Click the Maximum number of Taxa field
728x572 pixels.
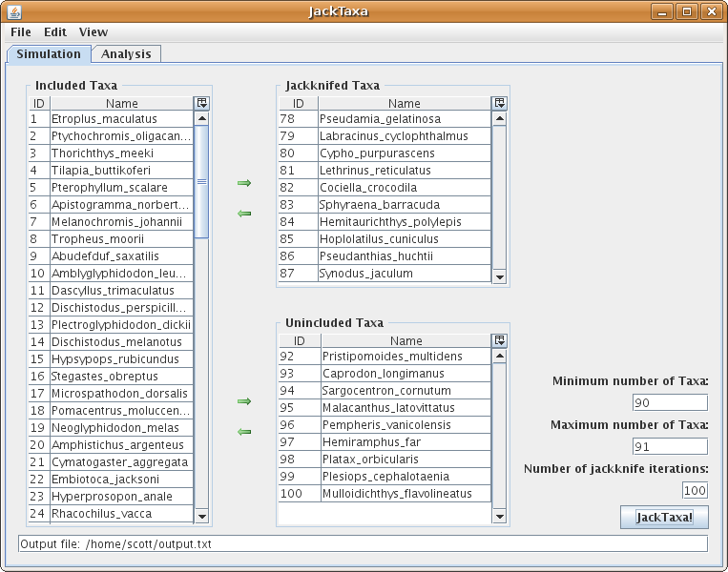tap(670, 447)
